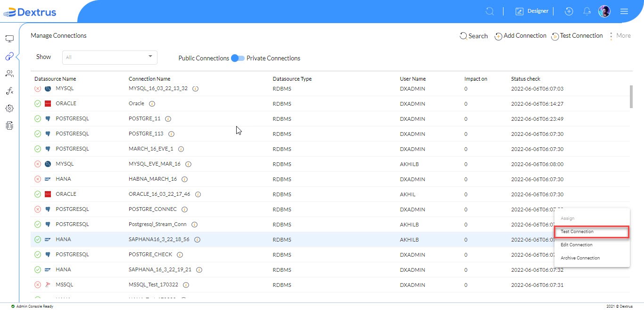Open notifications bell icon
Screen dimensions: 644x310
[x=587, y=11]
